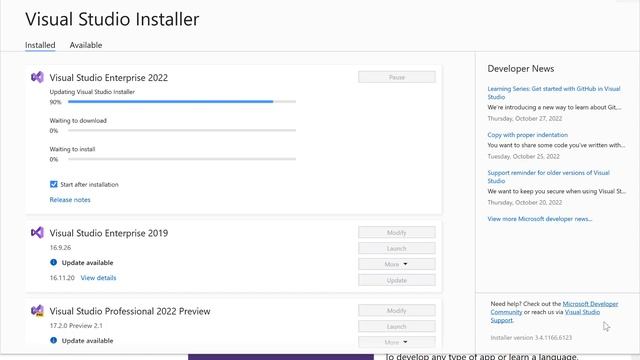Click the 17.2.0 Preview 2.1 version text
This screenshot has width=640, height=360.
(76, 325)
